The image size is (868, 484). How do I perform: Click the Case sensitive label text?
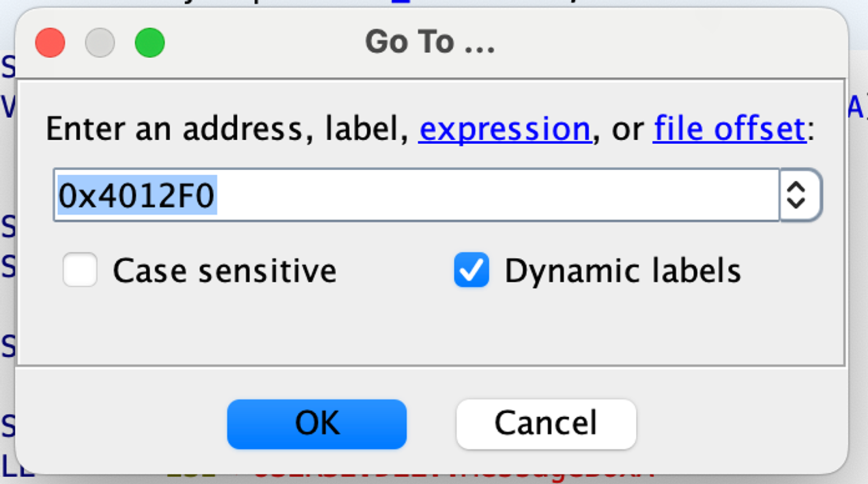[x=224, y=271]
